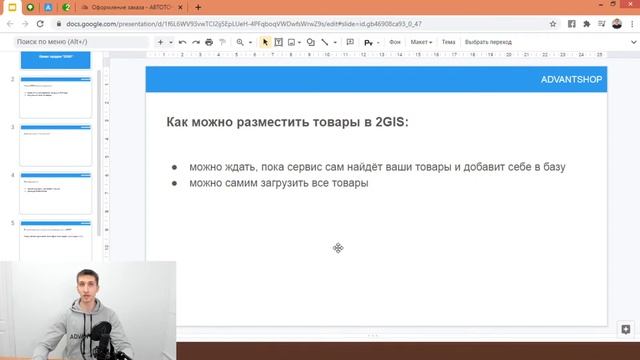Open the Chrome three-dot menu

(x=632, y=24)
